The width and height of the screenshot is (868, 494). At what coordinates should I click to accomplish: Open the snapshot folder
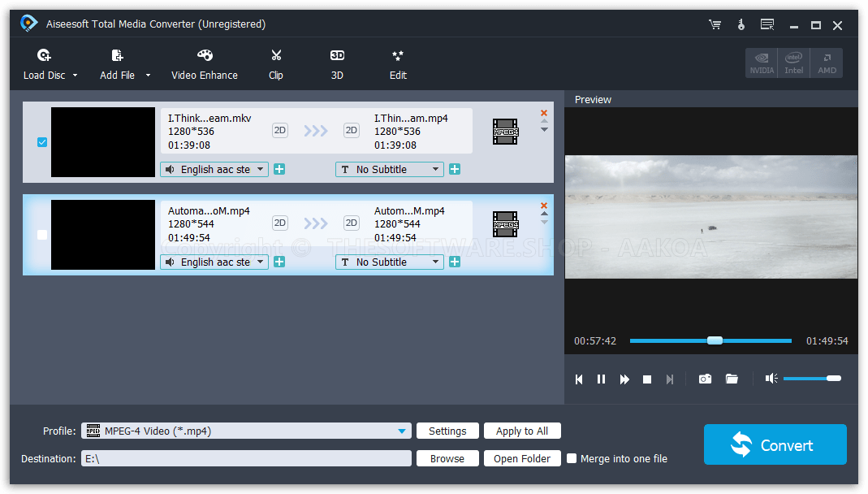click(732, 379)
